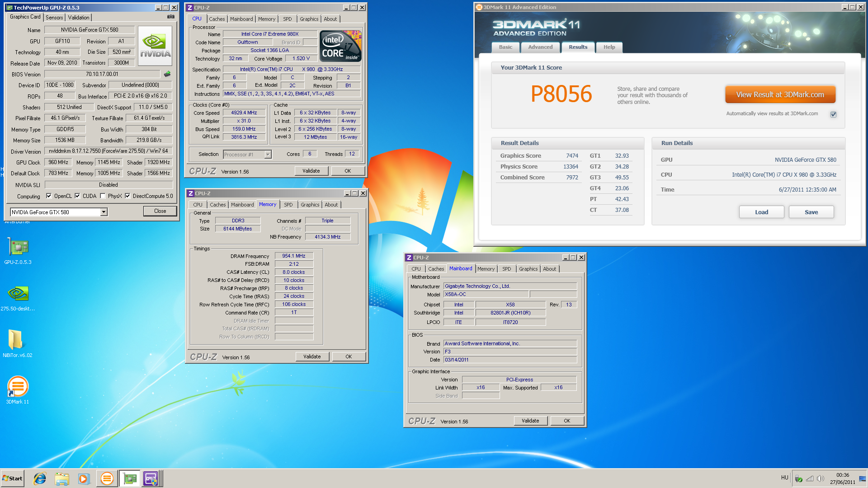Click the CPU-Z Memory window title icon
The image size is (868, 488).
coord(191,193)
